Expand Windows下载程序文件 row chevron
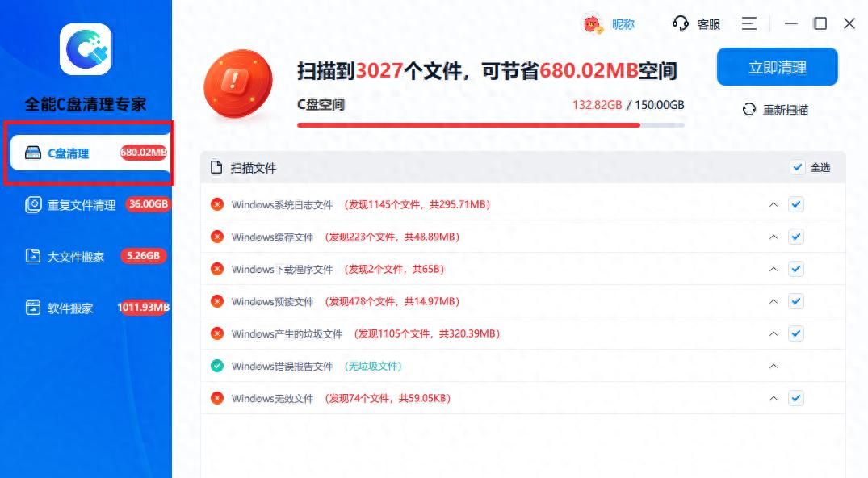The width and height of the screenshot is (868, 478). (x=774, y=269)
